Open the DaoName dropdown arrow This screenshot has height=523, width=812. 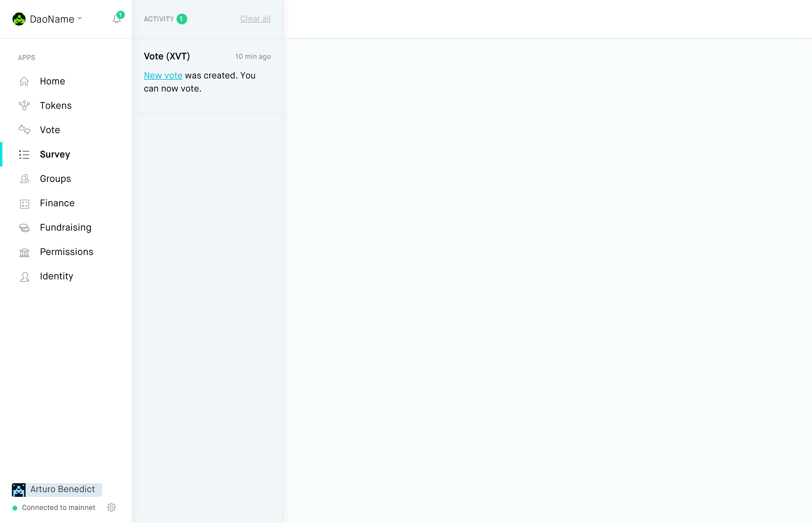(80, 18)
